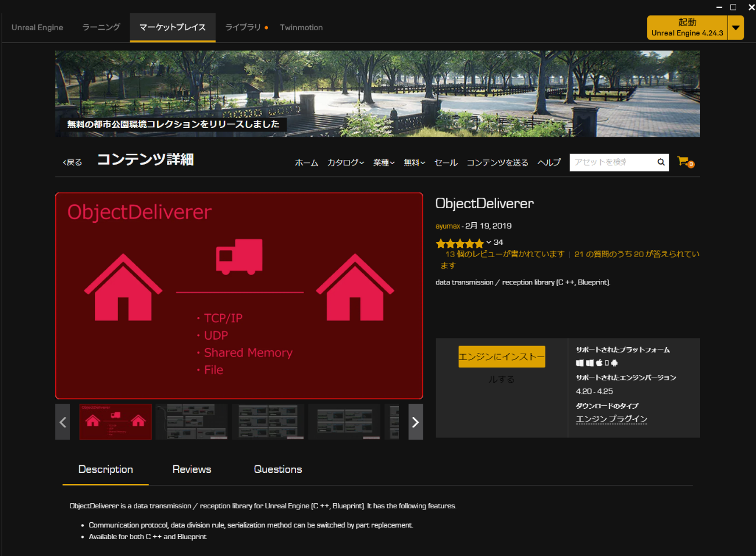Show next screenshot thumbnails arrow
This screenshot has width=756, height=556.
pos(415,422)
